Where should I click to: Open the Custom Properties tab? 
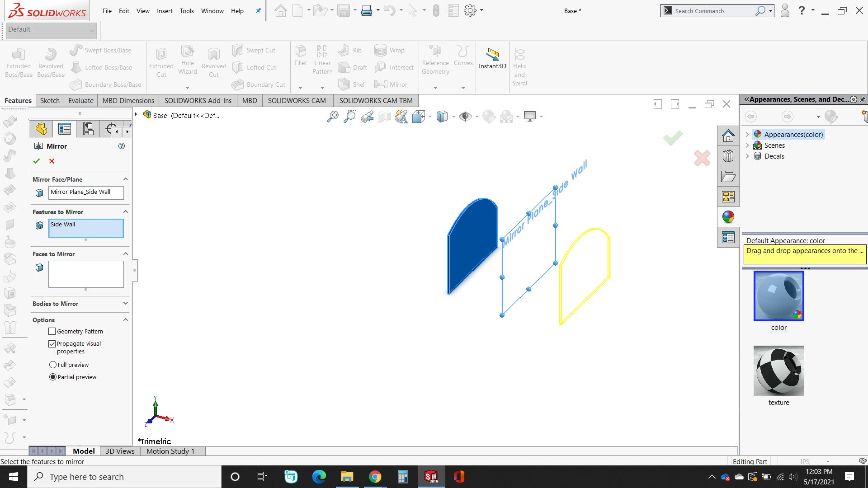(728, 237)
